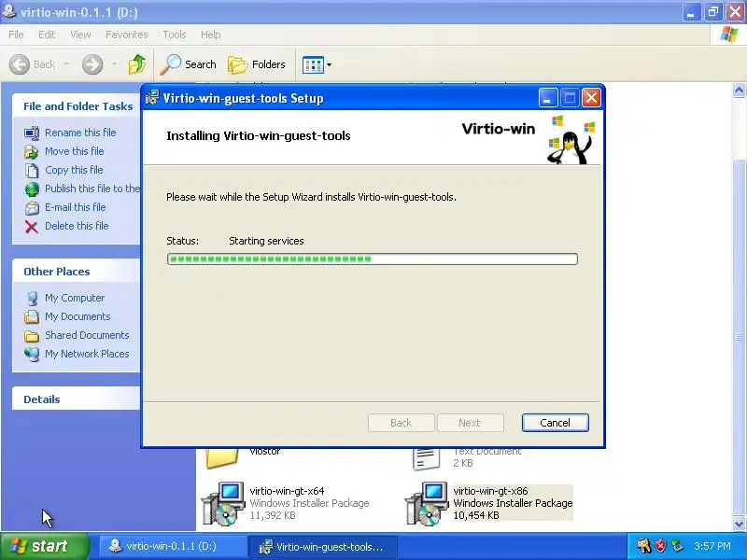The width and height of the screenshot is (747, 560).
Task: Click the Cancel button in Setup dialog
Action: 555,423
